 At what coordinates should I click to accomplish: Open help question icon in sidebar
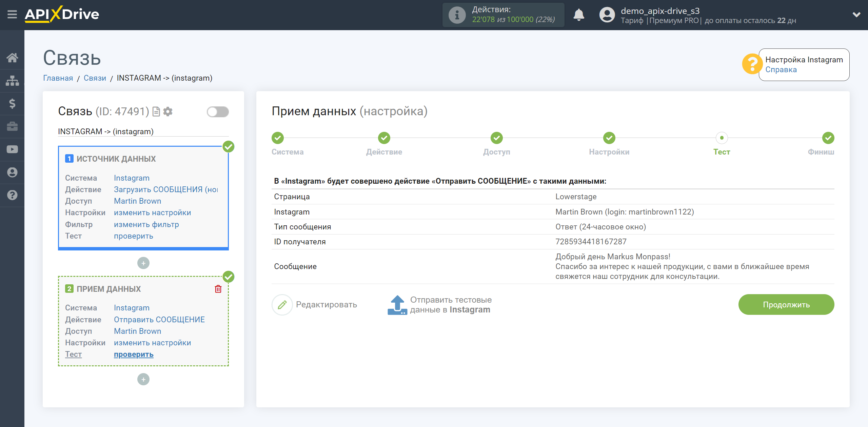pos(12,195)
